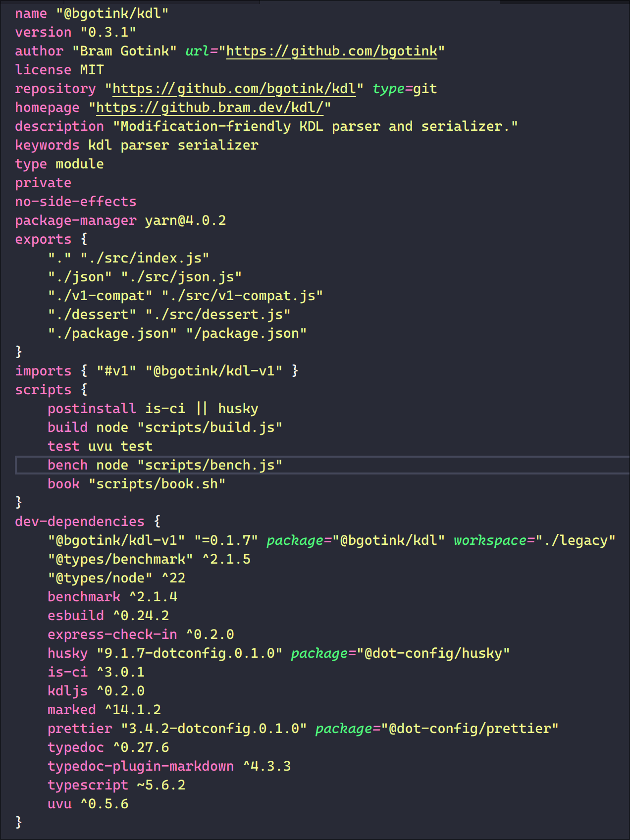This screenshot has height=840, width=630.
Task: Click the "typedoc-plugin-markdown" dependency
Action: pyautogui.click(x=141, y=766)
